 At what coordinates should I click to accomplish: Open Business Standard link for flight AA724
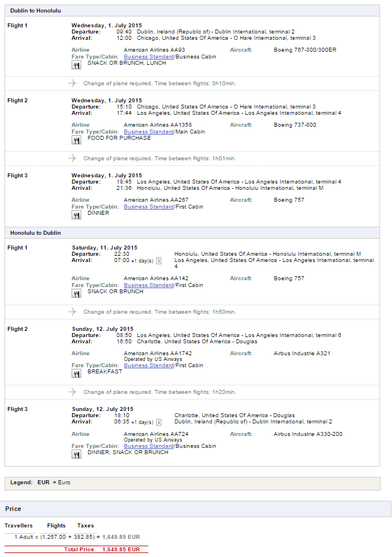(x=149, y=446)
